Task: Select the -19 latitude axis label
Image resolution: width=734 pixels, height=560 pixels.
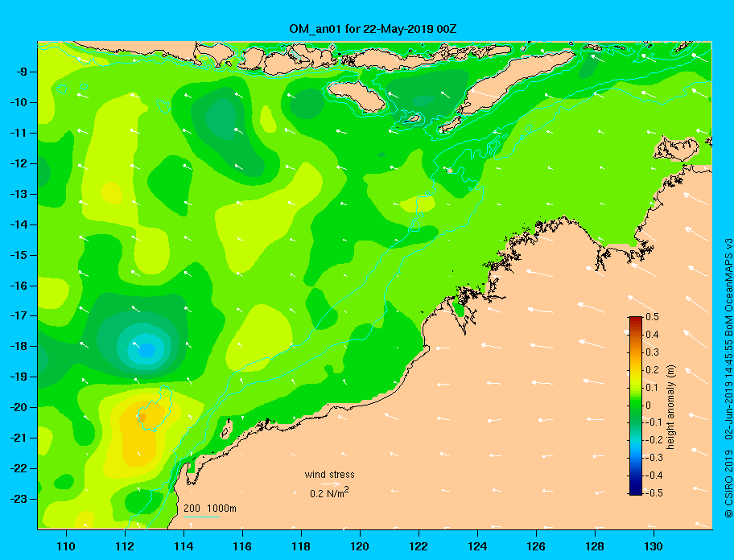Action: pyautogui.click(x=19, y=377)
